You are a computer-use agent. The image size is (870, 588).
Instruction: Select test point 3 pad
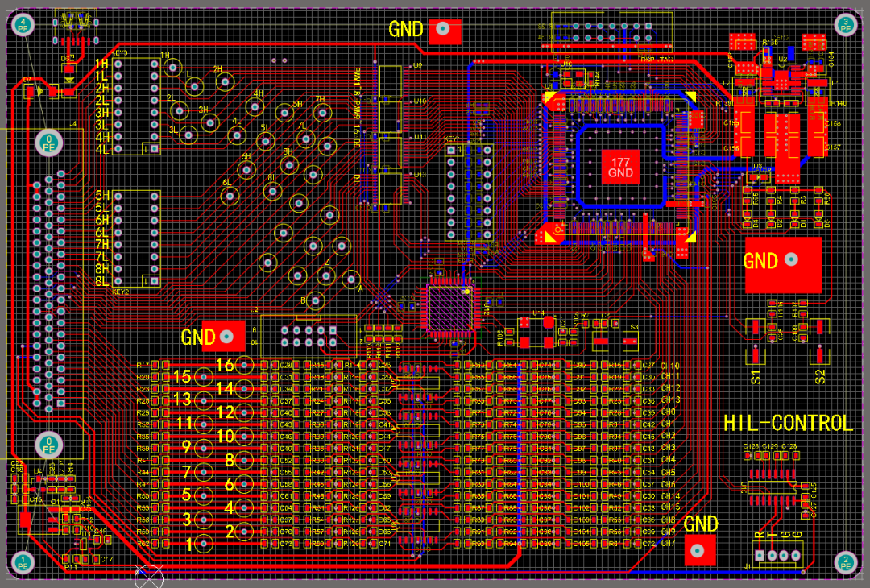tap(204, 520)
